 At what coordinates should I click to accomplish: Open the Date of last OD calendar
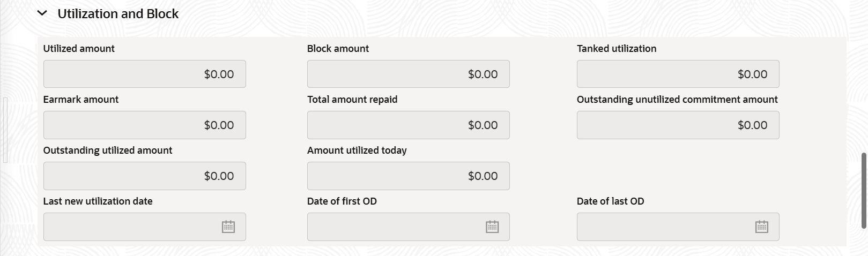point(762,227)
